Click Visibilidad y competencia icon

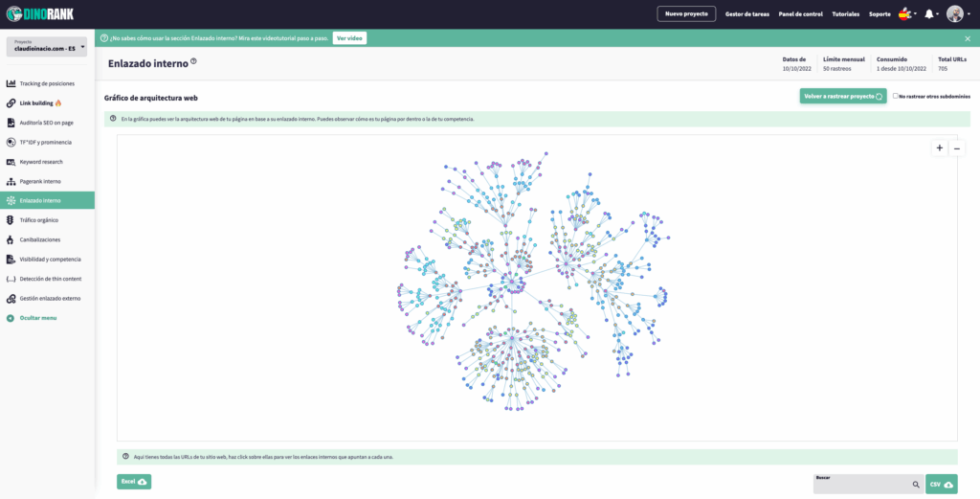tap(11, 259)
